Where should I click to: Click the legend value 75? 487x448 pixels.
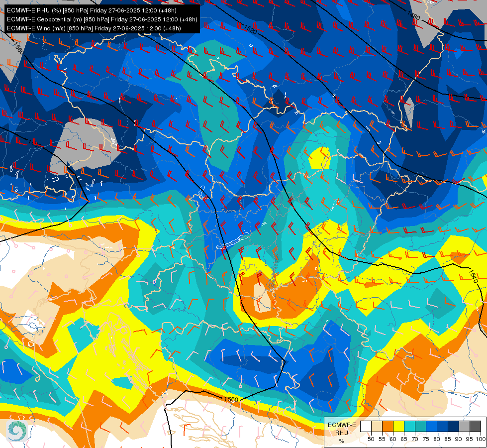click(x=426, y=439)
